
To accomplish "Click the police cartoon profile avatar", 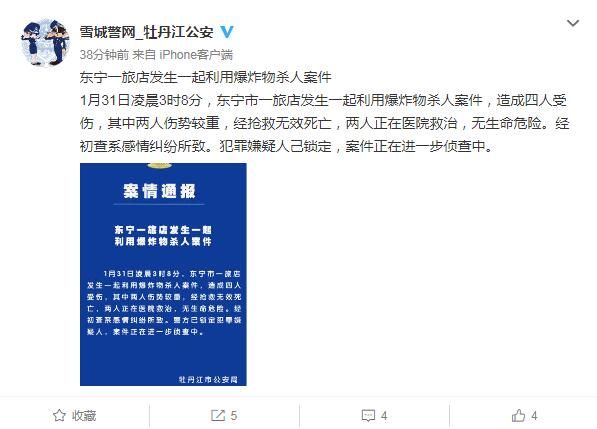I will (x=45, y=42).
